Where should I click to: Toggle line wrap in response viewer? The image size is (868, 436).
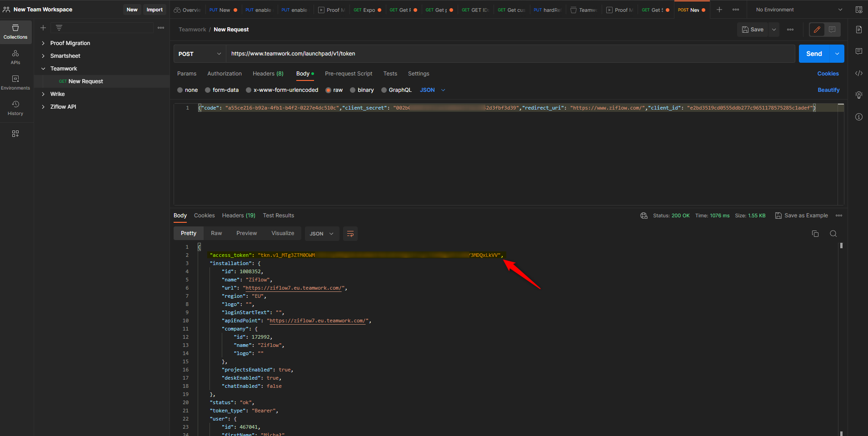tap(350, 234)
